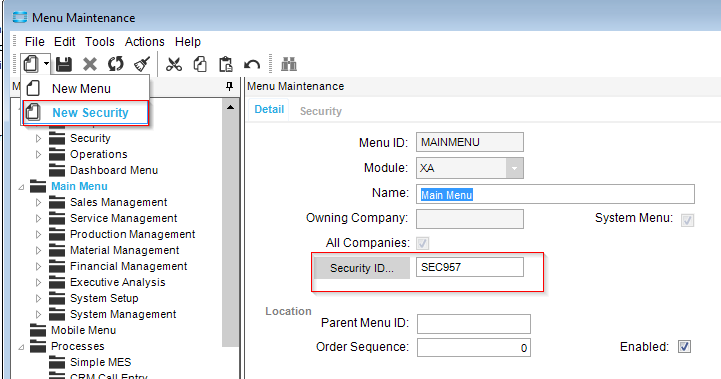The height and width of the screenshot is (379, 721).
Task: Click the Name field Main Menu
Action: pyautogui.click(x=555, y=194)
